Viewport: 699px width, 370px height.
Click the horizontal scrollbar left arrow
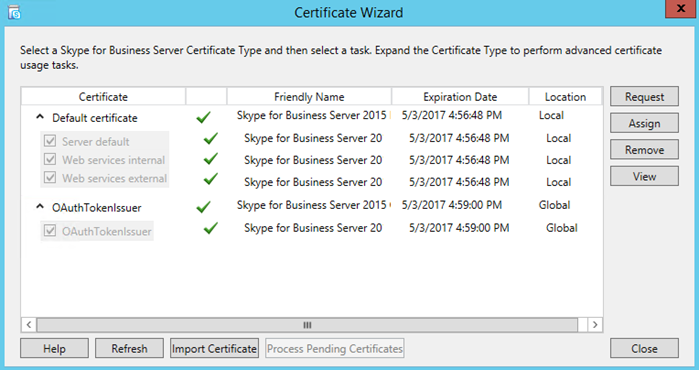point(29,325)
